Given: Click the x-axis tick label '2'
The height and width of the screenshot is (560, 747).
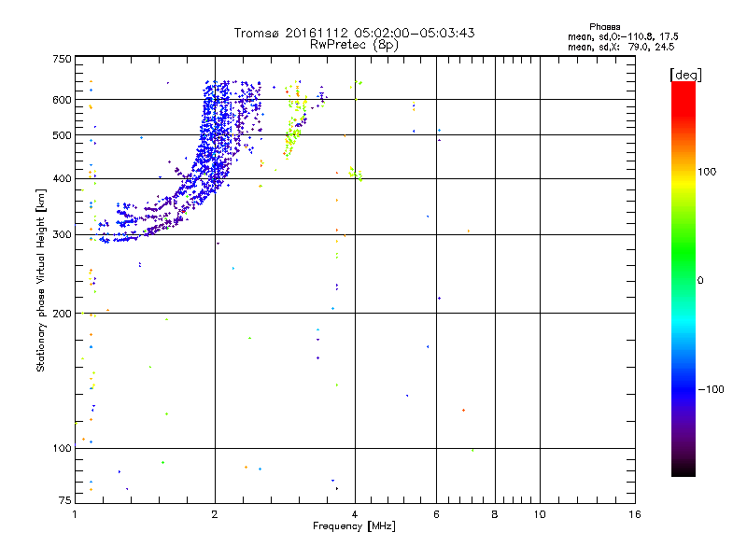Looking at the screenshot, I should pos(215,514).
